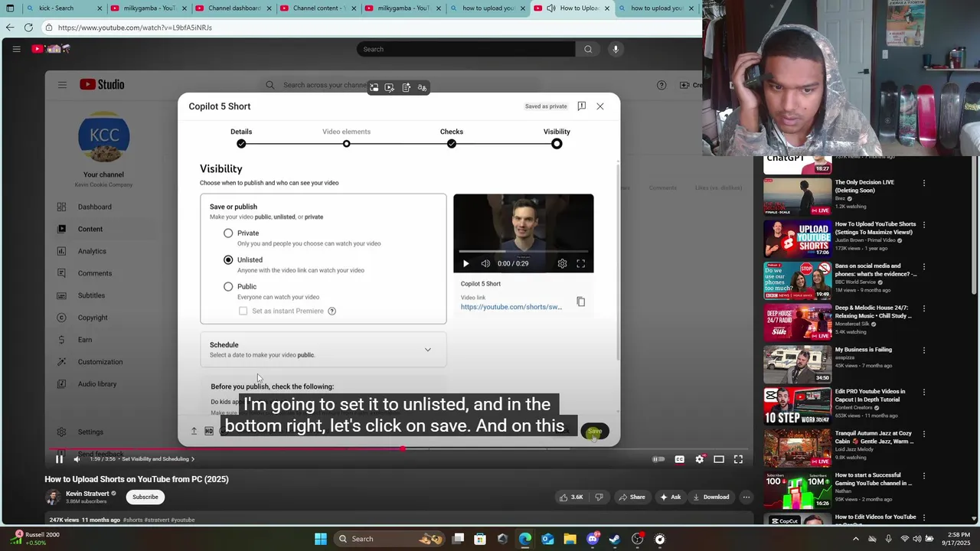Screen dimensions: 980x551
Task: Open options menu for The Only Decision LIVE
Action: (924, 183)
